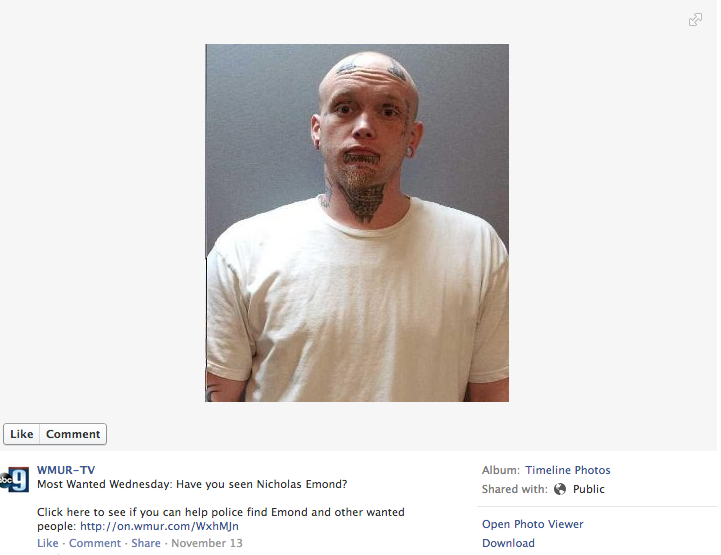Click the WMUR-TV abc9 logo avatar
Screen dimensions: 721x555
coord(14,479)
